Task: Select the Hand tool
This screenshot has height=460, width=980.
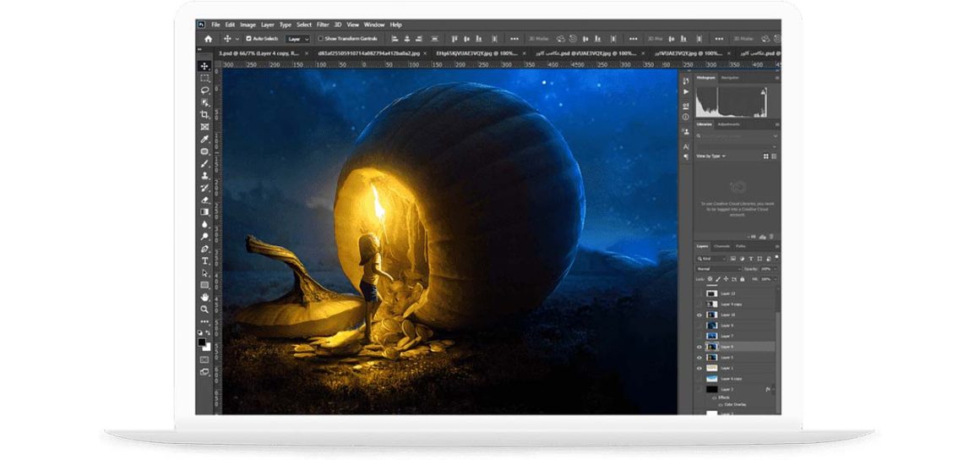Action: pyautogui.click(x=204, y=298)
